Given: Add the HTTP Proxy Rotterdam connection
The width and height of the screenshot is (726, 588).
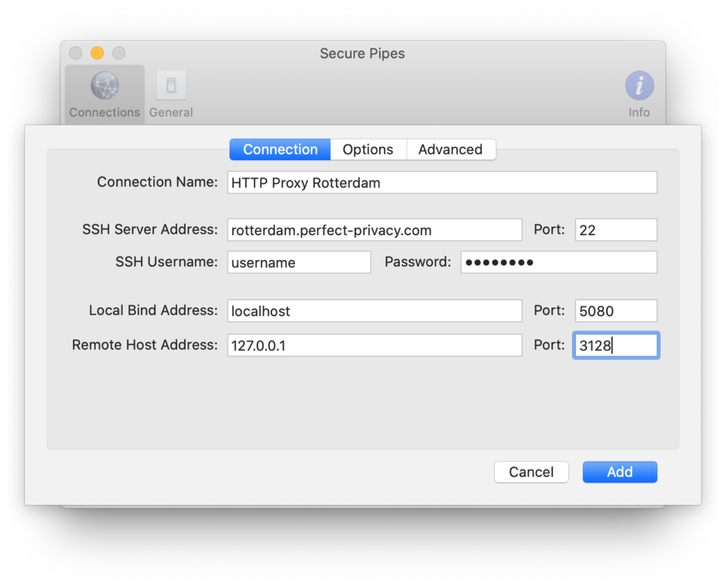Looking at the screenshot, I should point(620,472).
